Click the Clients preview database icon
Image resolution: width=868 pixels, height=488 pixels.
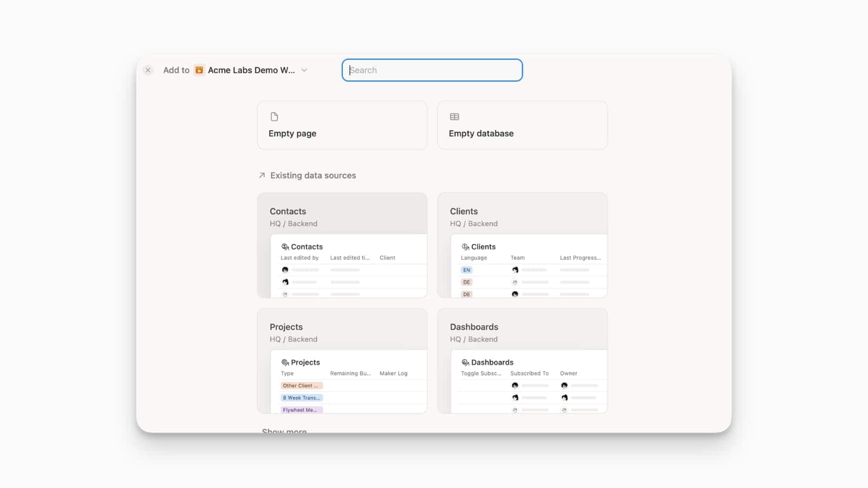pos(465,247)
